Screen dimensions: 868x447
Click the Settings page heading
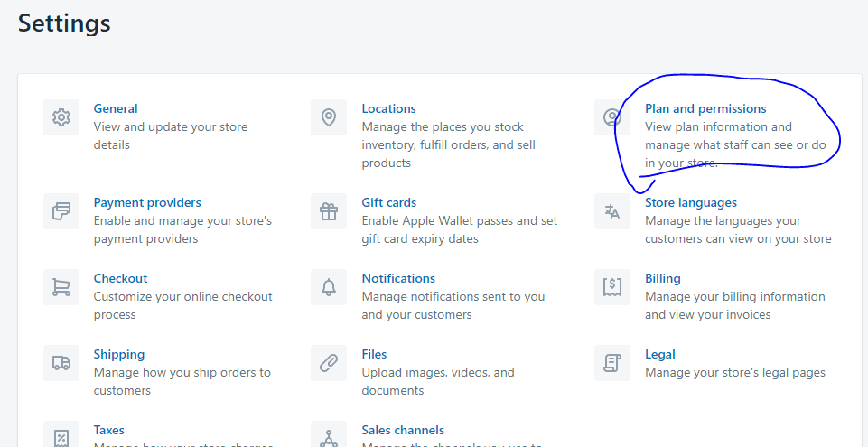point(64,23)
